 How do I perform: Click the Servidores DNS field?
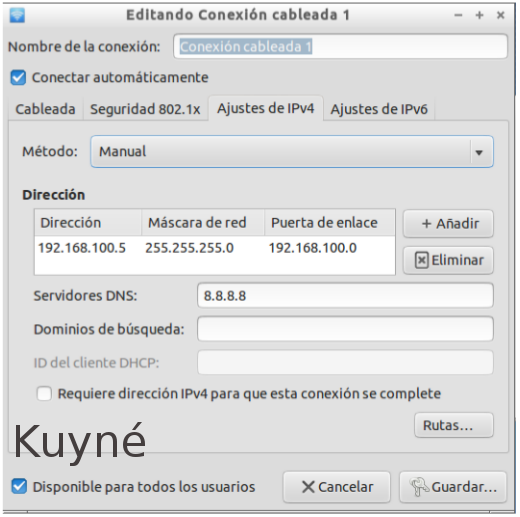[345, 295]
